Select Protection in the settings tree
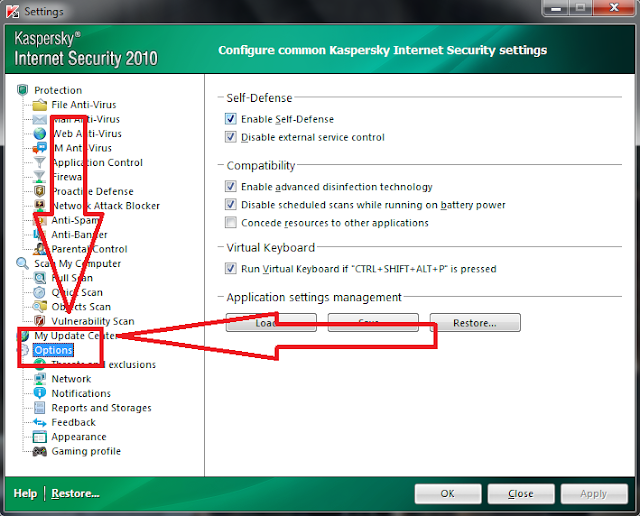This screenshot has width=640, height=516. (58, 90)
